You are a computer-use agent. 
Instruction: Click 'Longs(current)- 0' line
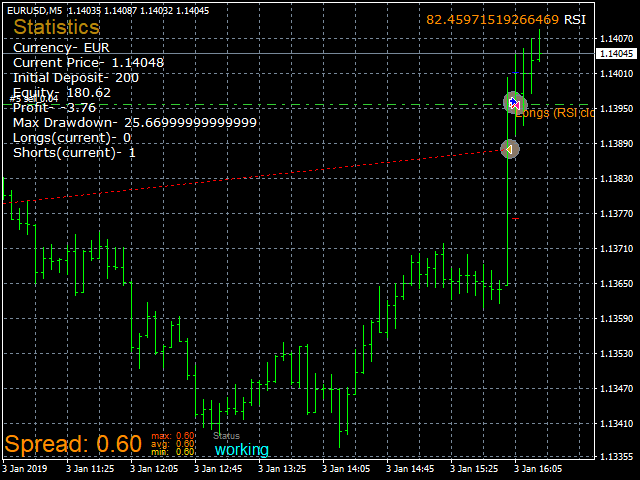pos(72,138)
